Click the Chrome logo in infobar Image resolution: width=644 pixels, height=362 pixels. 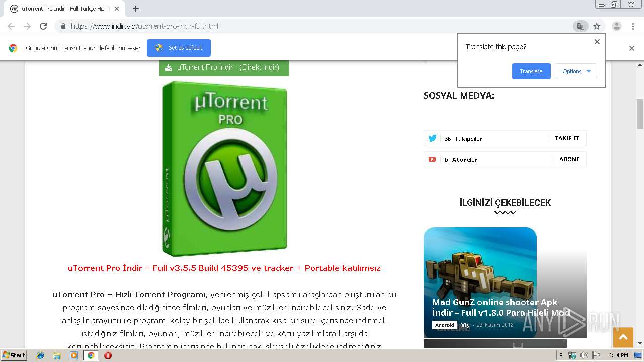tap(13, 48)
